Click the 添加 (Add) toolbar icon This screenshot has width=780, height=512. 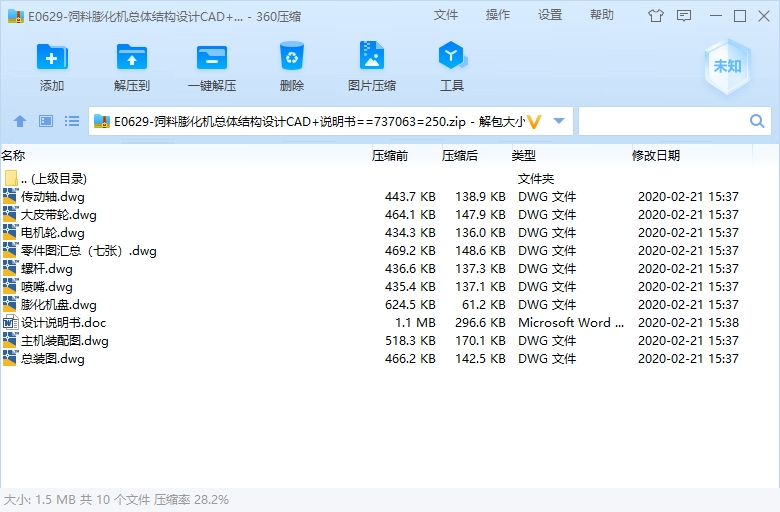pos(52,57)
